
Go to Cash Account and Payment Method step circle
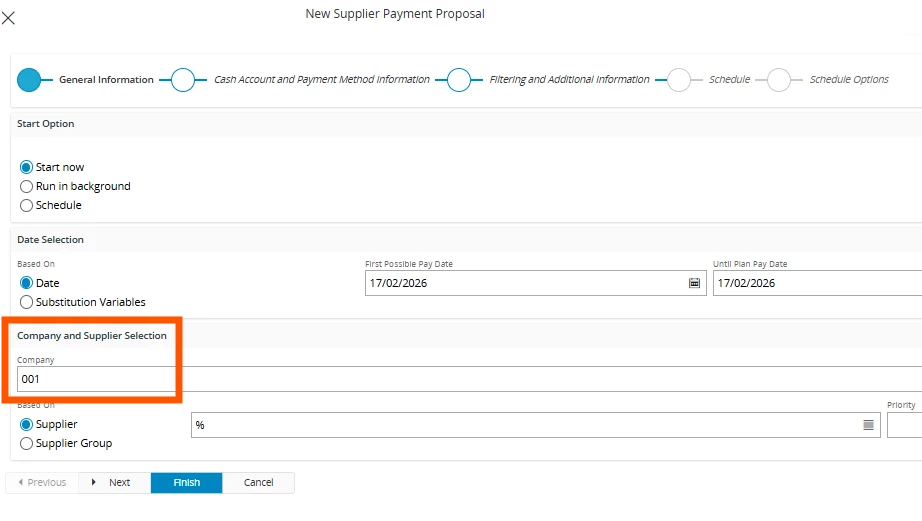[x=183, y=80]
